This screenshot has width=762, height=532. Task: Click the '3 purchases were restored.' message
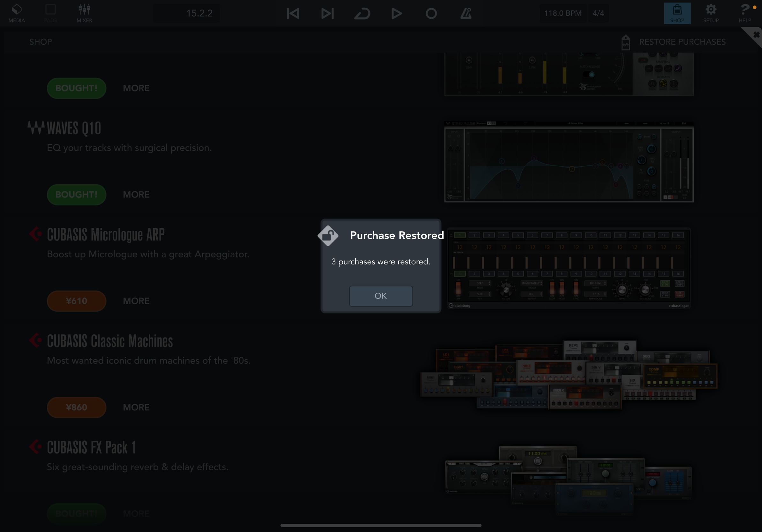point(381,262)
